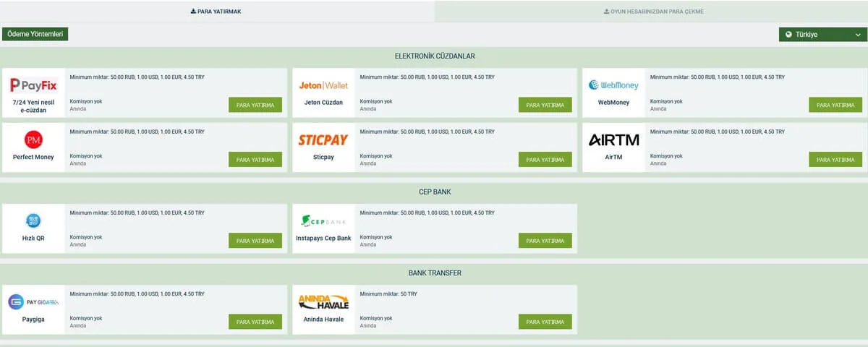Switch to Para Yatırmak tab

tap(217, 12)
